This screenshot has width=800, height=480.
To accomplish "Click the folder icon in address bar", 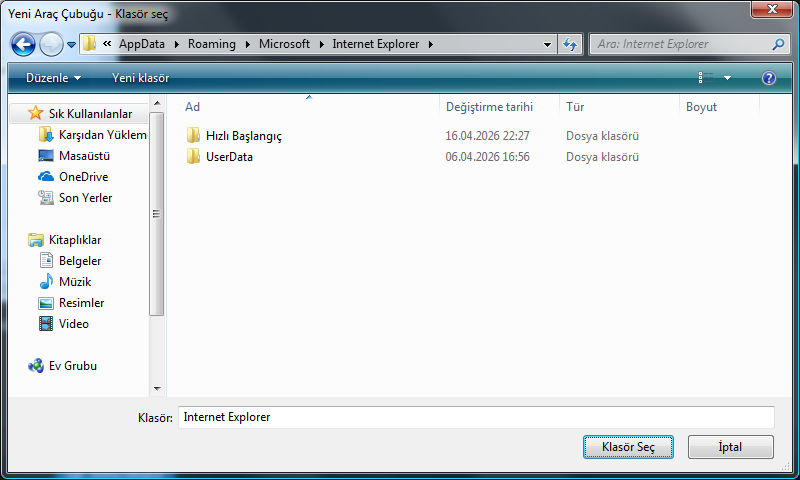I will click(89, 44).
